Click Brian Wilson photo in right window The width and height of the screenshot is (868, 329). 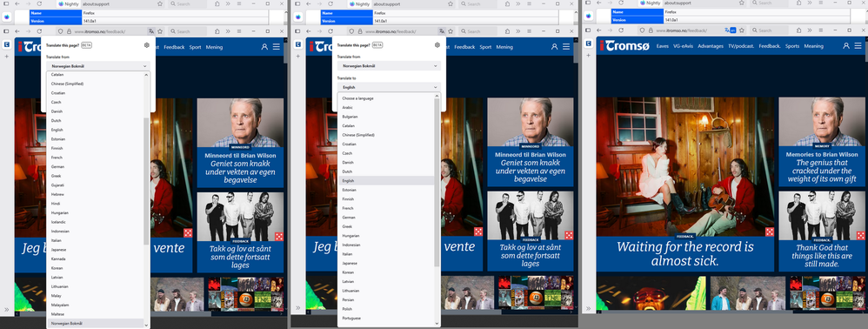(822, 121)
